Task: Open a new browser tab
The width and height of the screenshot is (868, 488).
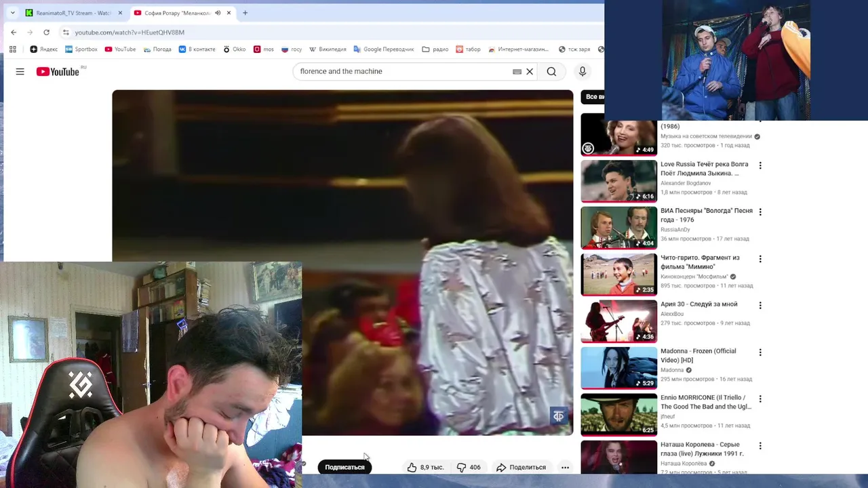Action: 245,13
